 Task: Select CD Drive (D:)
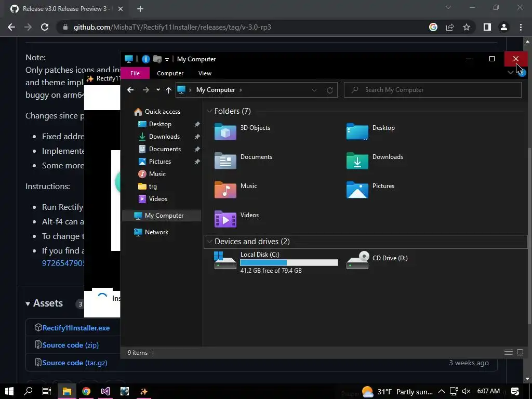[x=377, y=260]
